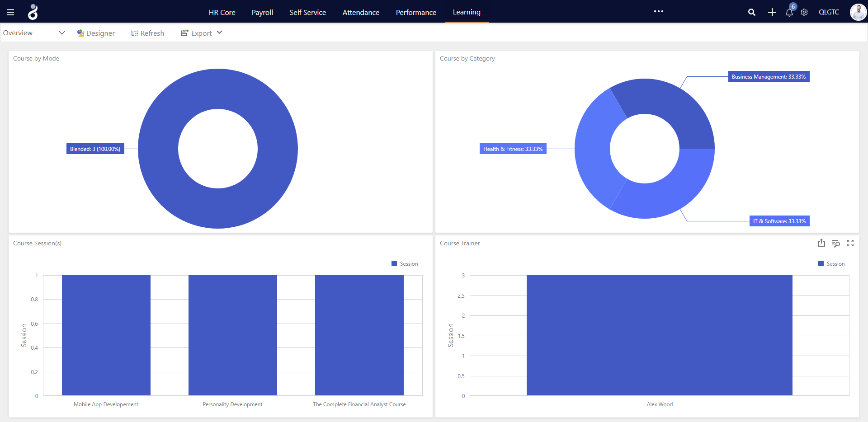Viewport: 868px width, 422px height.
Task: Open the hamburger navigation menu
Action: (10, 12)
